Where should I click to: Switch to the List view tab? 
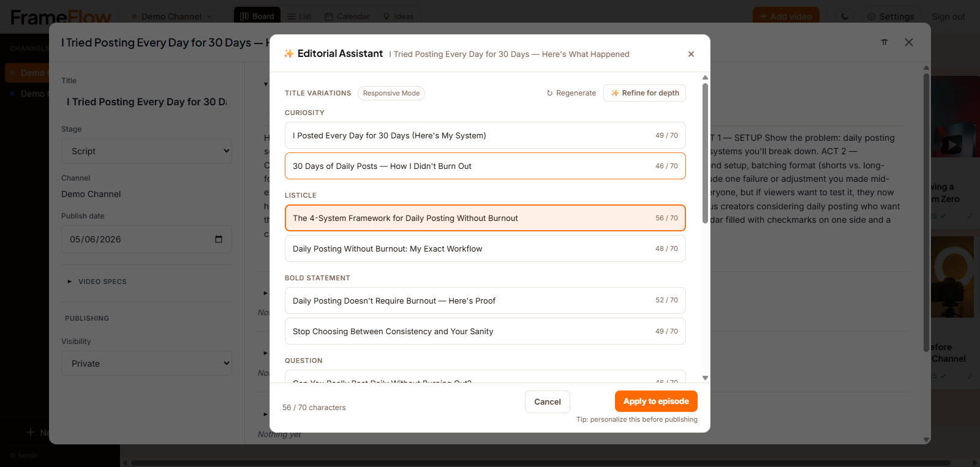point(300,17)
